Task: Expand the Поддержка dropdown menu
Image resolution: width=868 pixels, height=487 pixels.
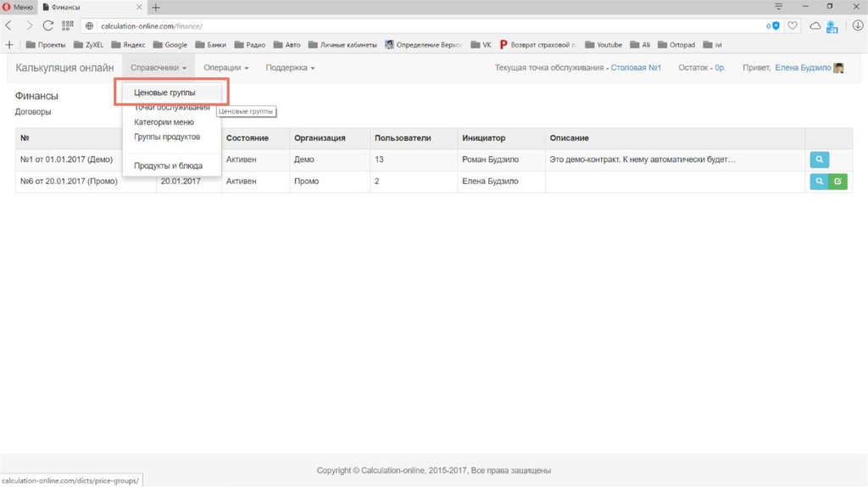Action: point(290,68)
